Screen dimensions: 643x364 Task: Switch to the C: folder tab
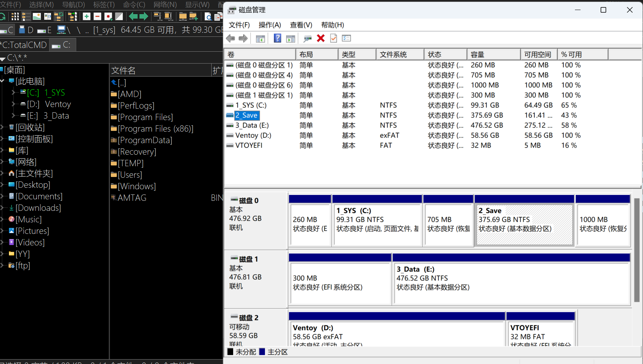(x=62, y=45)
